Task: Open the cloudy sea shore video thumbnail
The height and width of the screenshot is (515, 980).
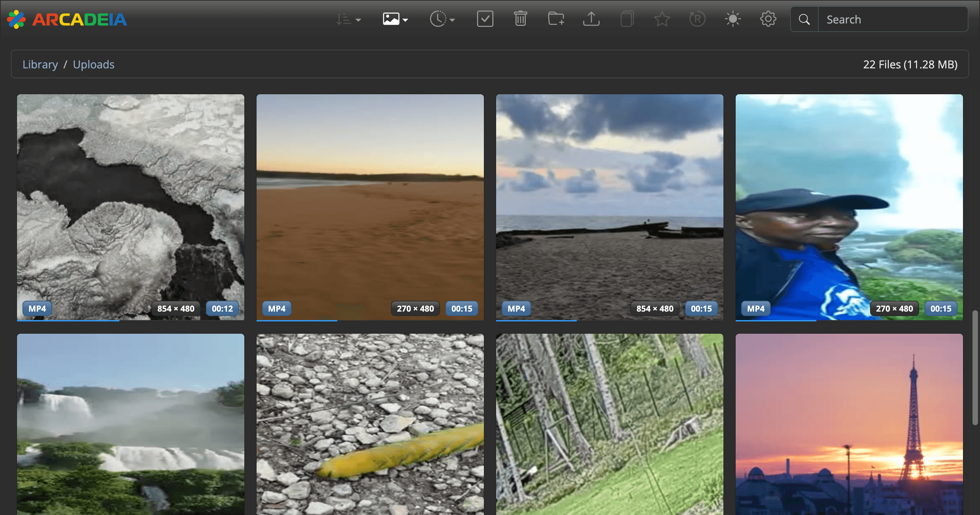Action: pos(609,207)
